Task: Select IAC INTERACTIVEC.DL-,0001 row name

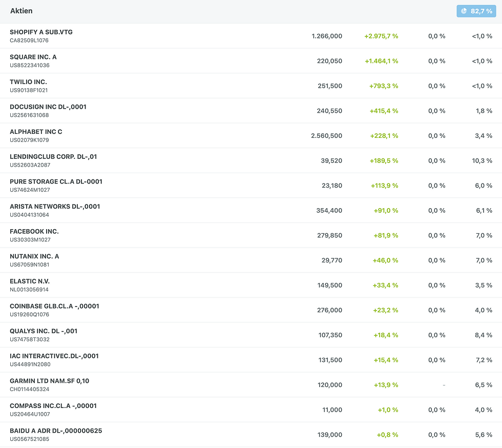Action: 54,356
